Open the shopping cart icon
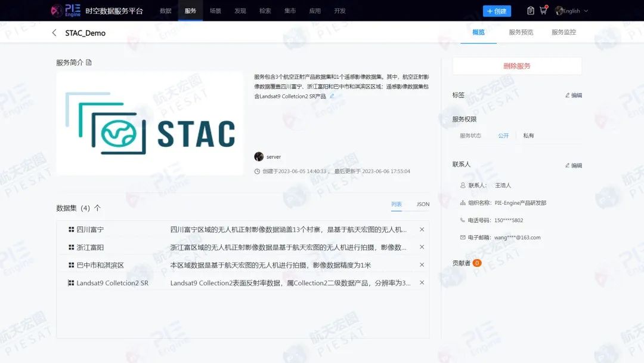644x363 pixels. coord(543,10)
